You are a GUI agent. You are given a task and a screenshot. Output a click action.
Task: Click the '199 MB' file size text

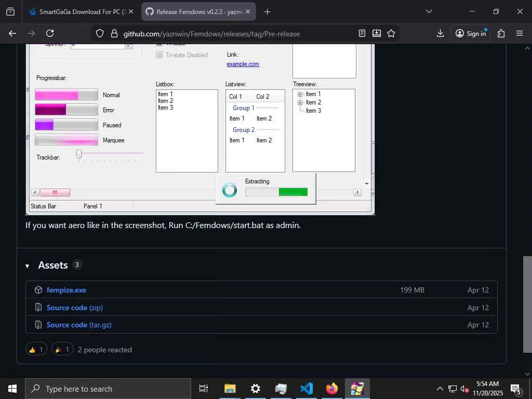(x=412, y=290)
